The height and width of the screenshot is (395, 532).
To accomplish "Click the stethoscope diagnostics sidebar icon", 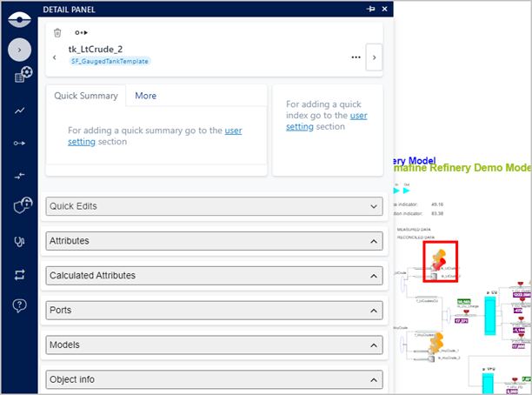I will 20,243.
